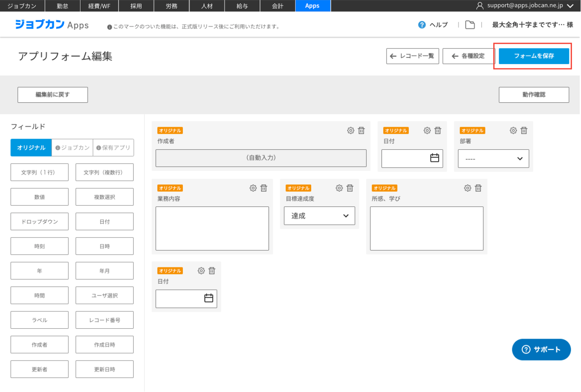Switch to the 保有アプリ field tab
This screenshot has width=581, height=392.
pyautogui.click(x=113, y=148)
